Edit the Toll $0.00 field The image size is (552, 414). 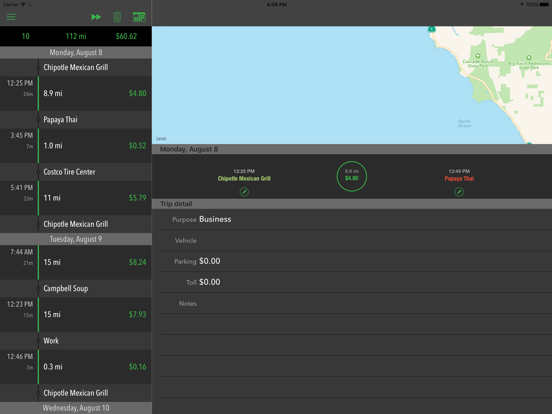[x=356, y=282]
